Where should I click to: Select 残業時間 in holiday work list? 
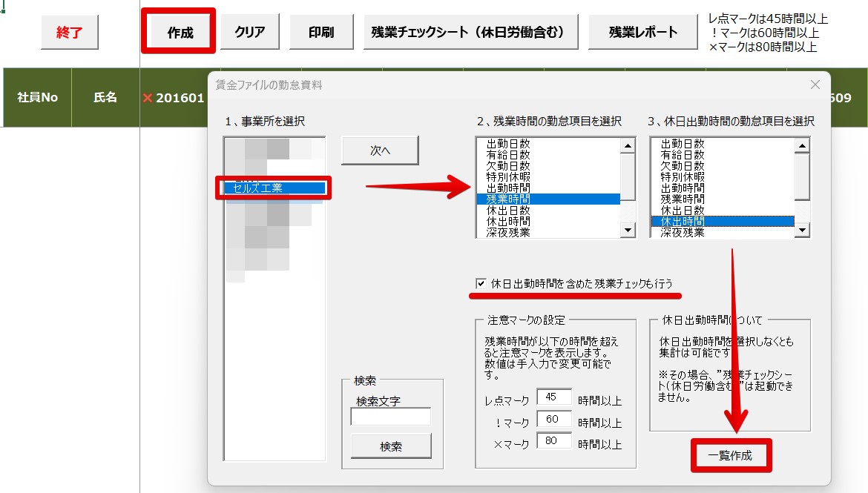pos(723,199)
